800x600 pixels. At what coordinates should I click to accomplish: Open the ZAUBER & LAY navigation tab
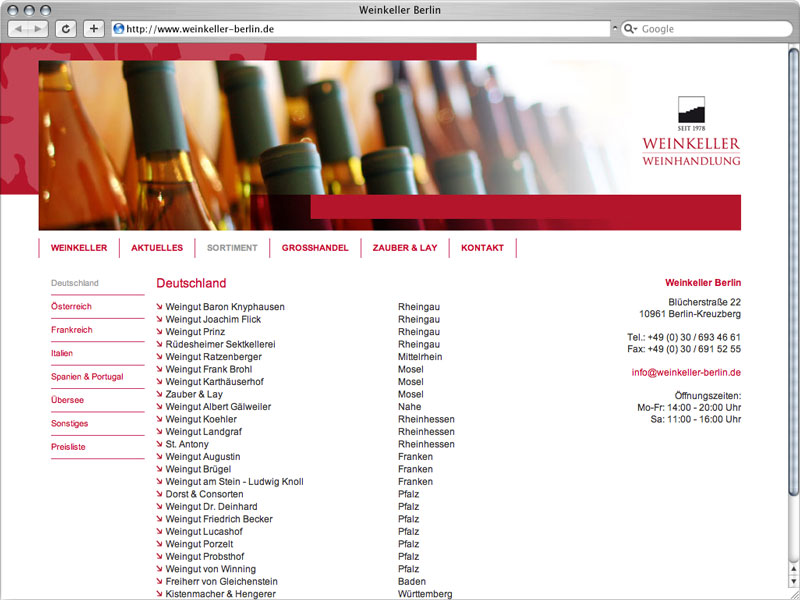405,248
